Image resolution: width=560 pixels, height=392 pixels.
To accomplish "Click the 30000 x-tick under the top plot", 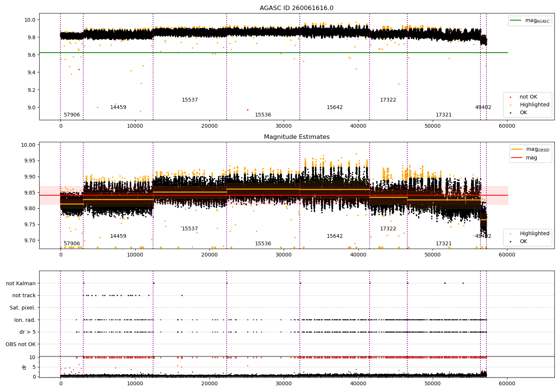I will click(x=283, y=126).
